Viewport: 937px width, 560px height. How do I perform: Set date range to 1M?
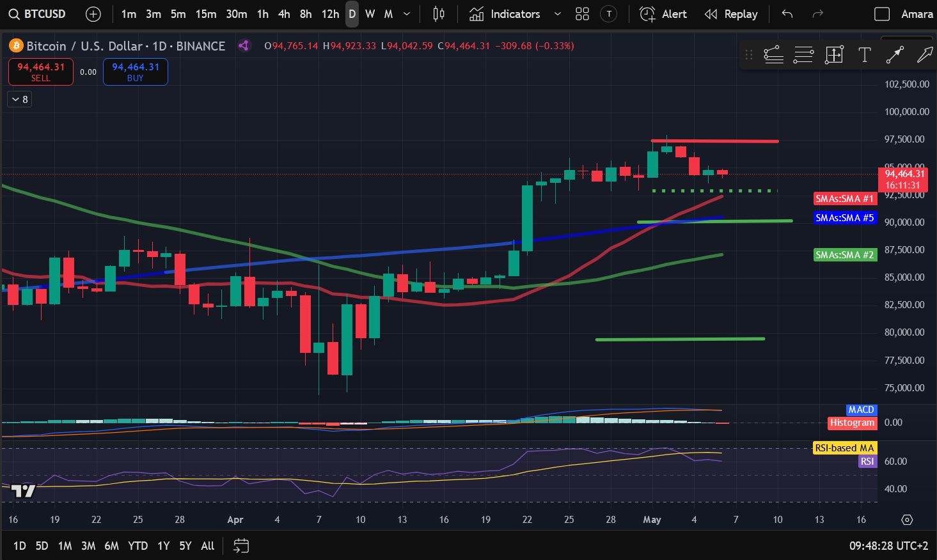click(x=65, y=546)
